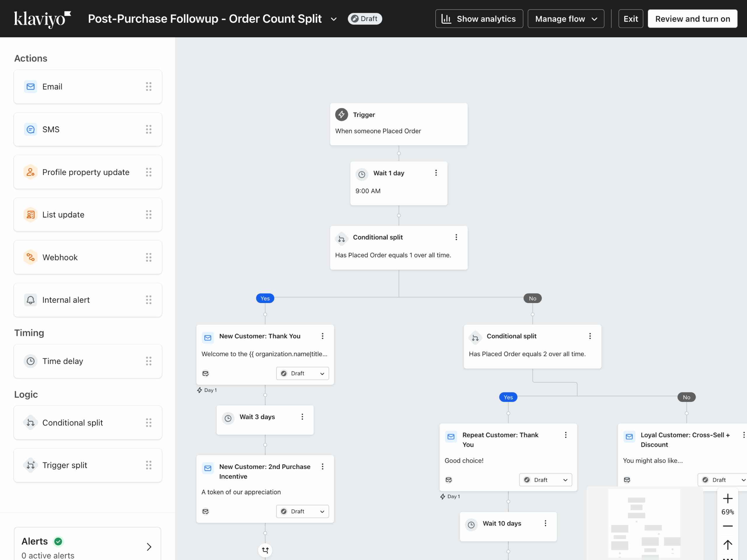Open status dropdown on New Customer: Thank You
The width and height of the screenshot is (747, 560).
click(302, 373)
